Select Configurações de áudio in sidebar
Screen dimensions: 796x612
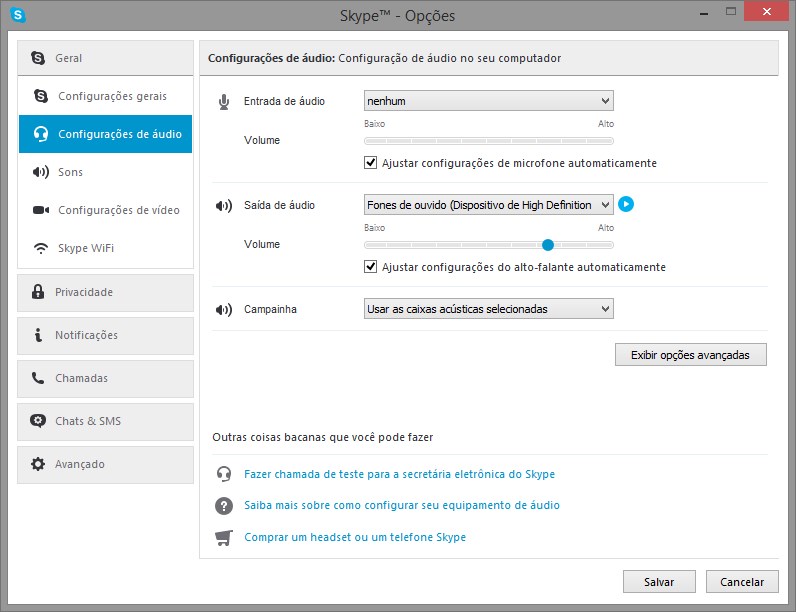coord(106,134)
